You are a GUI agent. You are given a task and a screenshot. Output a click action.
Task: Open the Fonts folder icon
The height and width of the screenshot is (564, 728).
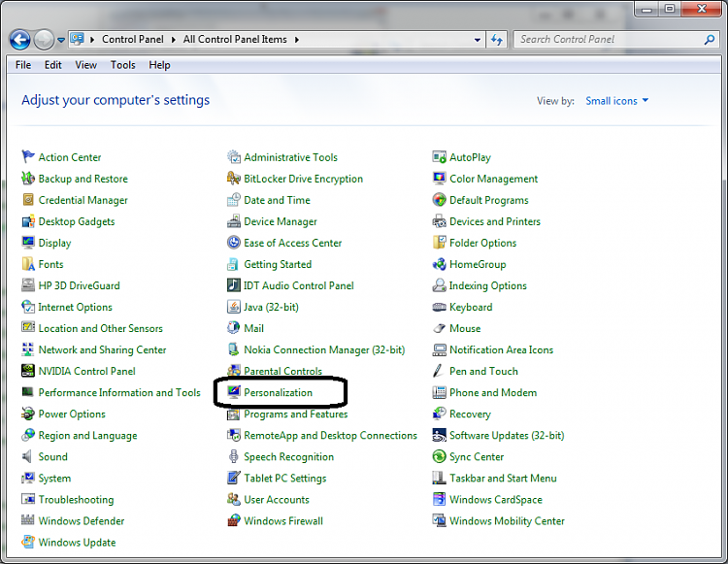28,264
